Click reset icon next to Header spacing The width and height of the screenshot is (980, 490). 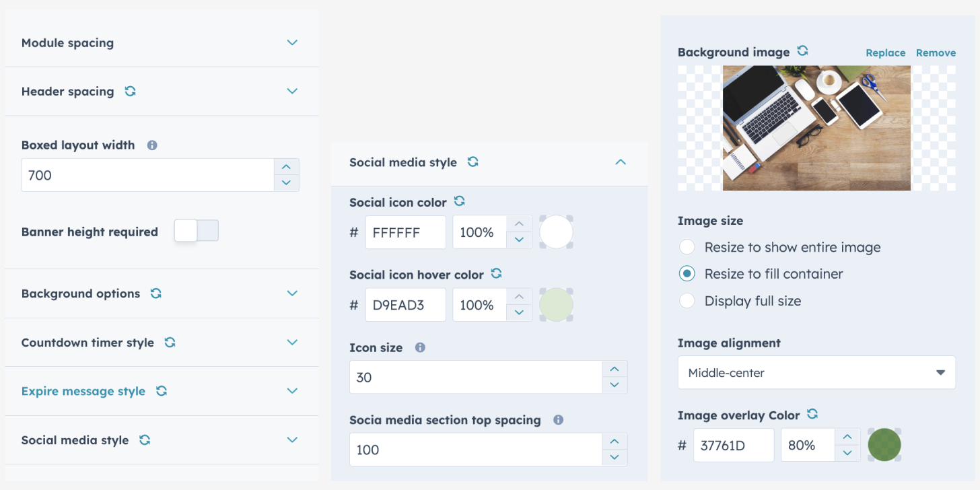[x=131, y=91]
